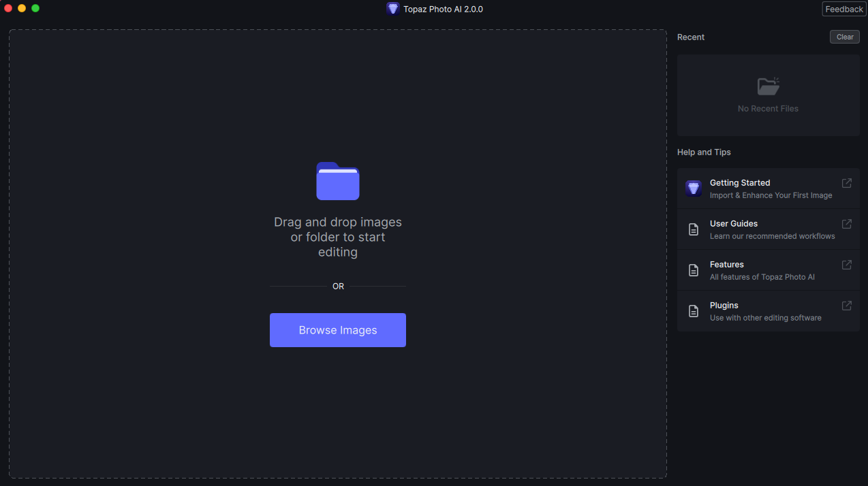Screen dimensions: 868x486
Task: Click the Topaz gem icon beside Getting Started
Action: coord(693,189)
